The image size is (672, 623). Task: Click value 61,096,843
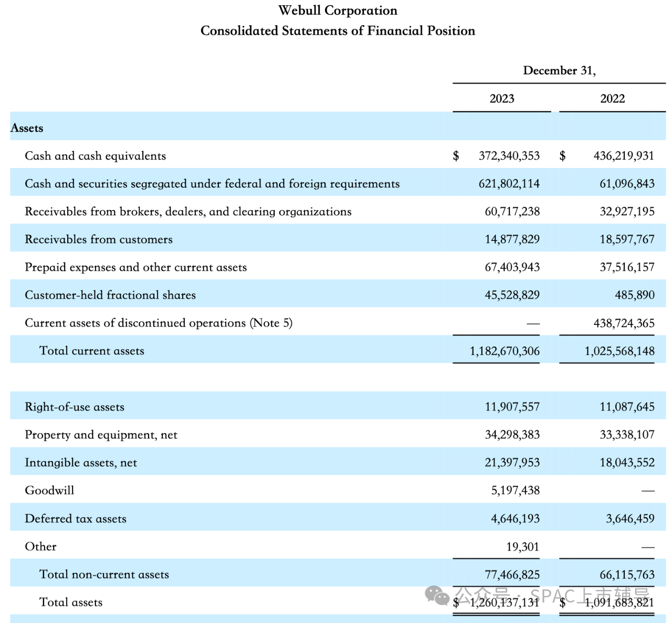(627, 184)
